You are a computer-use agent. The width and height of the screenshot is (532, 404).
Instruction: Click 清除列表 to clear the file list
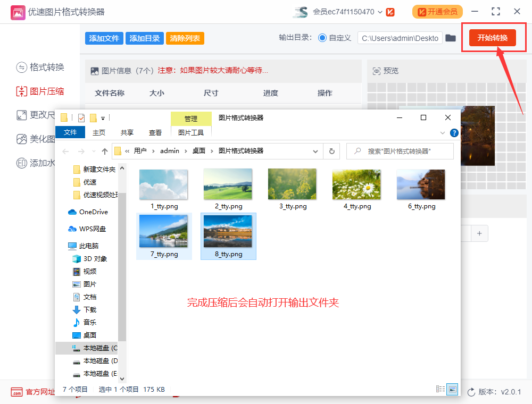(x=185, y=38)
